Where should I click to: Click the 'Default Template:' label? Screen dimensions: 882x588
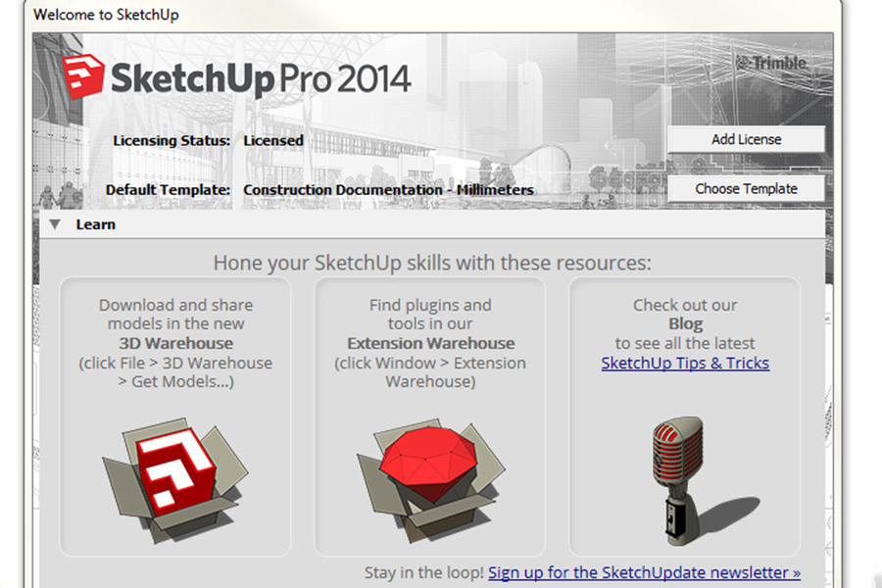169,190
